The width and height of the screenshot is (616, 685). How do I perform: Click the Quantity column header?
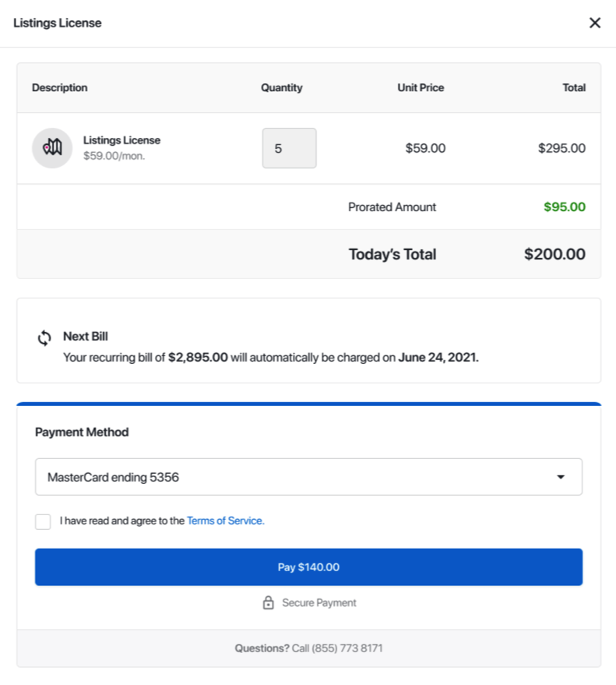282,88
